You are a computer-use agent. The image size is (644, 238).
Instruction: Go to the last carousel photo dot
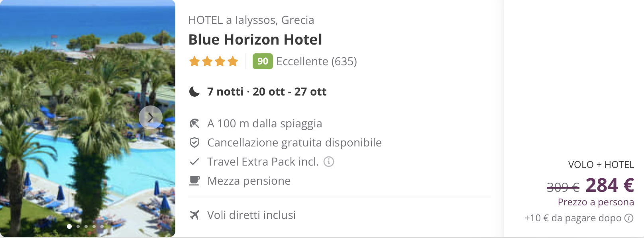click(x=102, y=226)
